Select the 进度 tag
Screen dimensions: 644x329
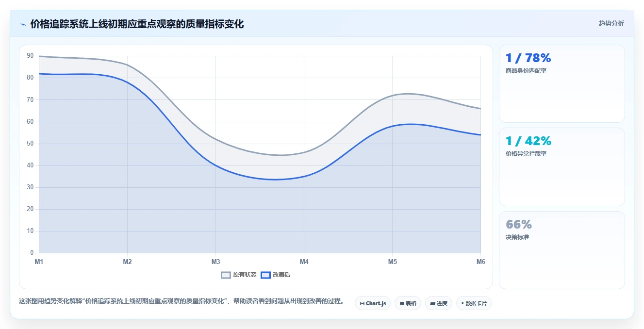pos(438,303)
